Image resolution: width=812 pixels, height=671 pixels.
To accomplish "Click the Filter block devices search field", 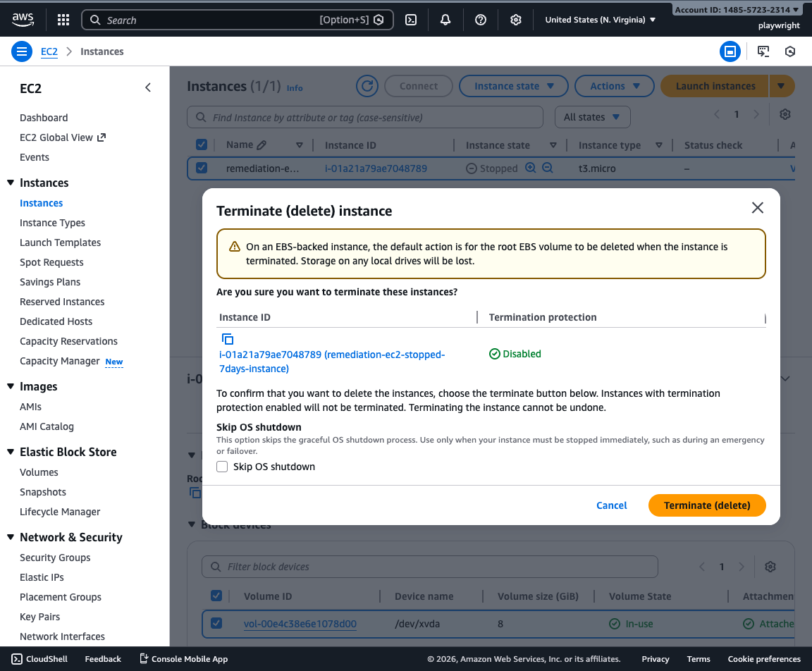I will (430, 567).
